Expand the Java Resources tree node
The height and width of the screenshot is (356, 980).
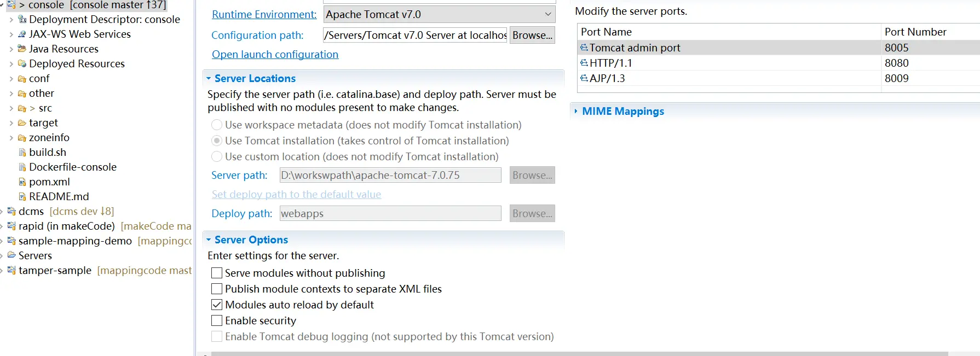point(11,49)
